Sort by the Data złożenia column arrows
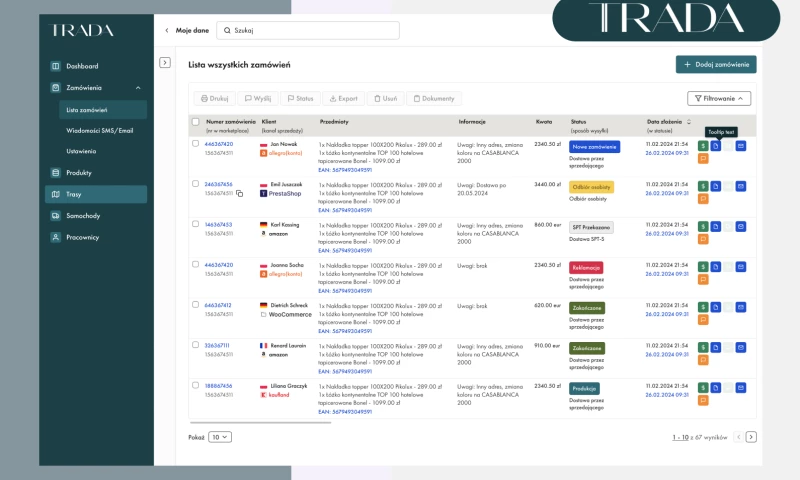The height and width of the screenshot is (480, 800). click(x=689, y=122)
